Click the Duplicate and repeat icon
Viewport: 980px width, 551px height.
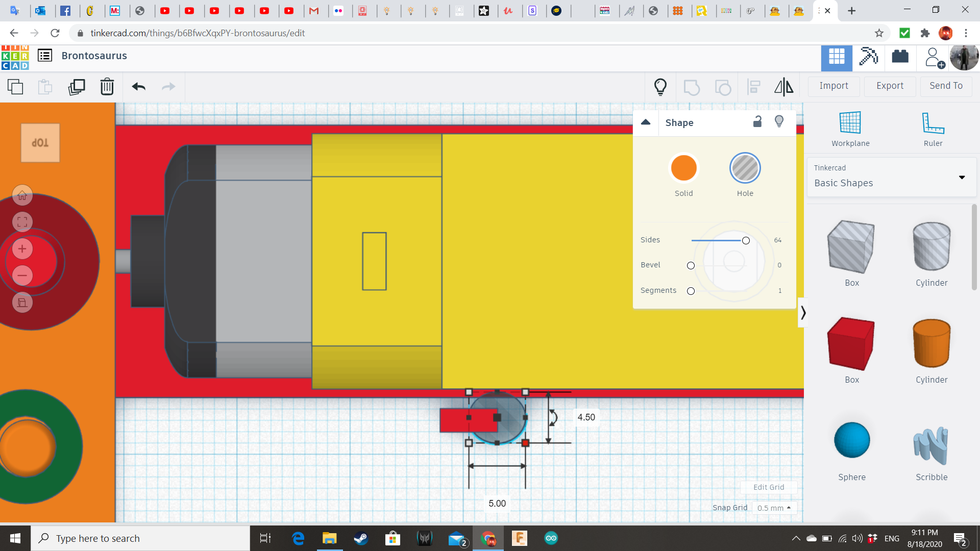click(x=77, y=87)
